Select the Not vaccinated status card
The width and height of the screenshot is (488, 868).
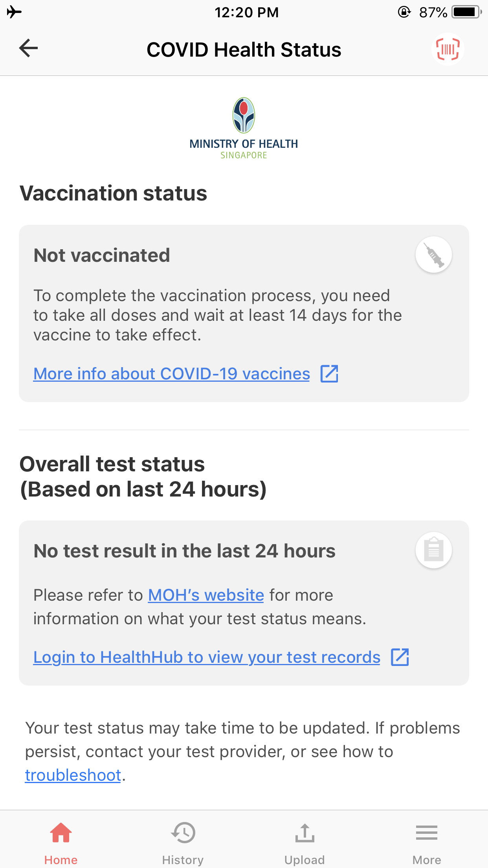coord(244,313)
